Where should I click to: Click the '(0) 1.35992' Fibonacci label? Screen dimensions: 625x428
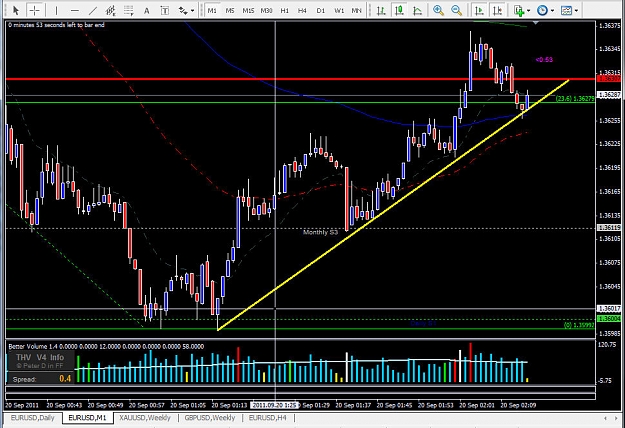(579, 325)
